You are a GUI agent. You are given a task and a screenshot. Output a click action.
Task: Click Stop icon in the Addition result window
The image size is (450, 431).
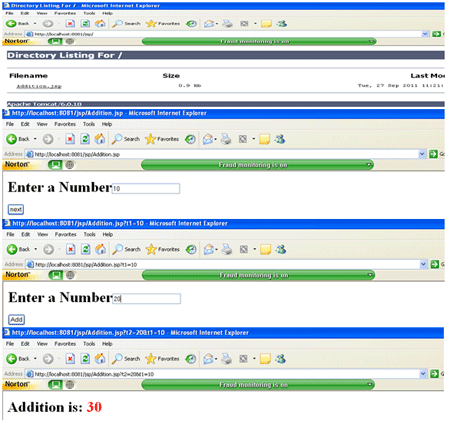(70, 359)
